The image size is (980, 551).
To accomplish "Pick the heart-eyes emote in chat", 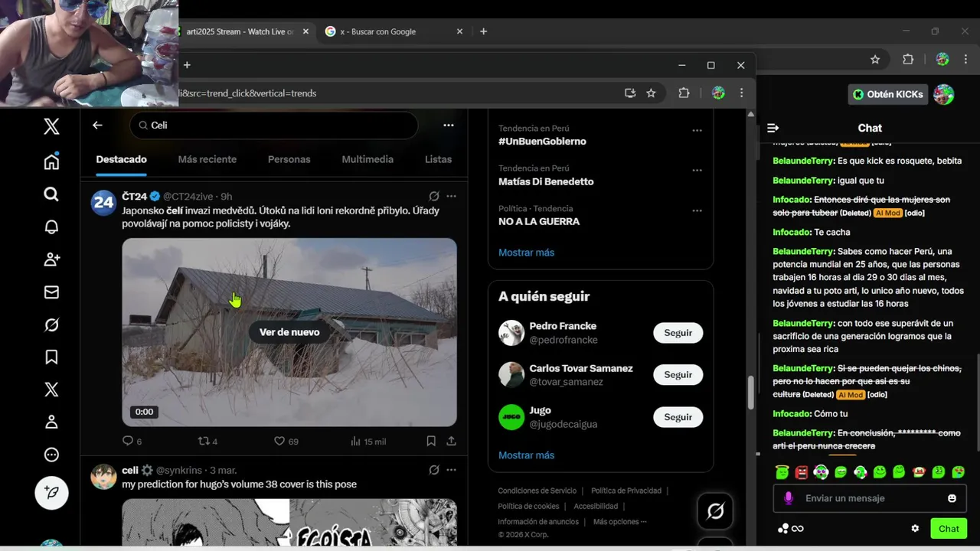I will pos(958,472).
